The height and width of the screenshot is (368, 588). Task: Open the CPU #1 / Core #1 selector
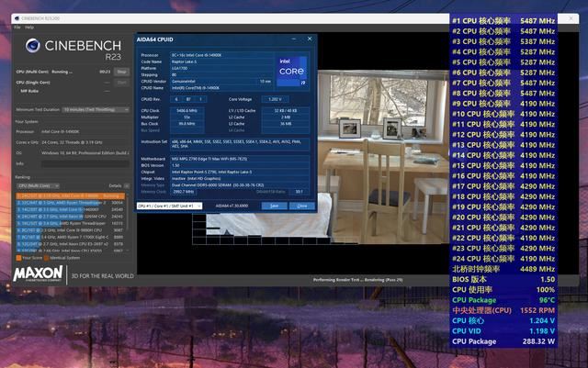pos(169,206)
